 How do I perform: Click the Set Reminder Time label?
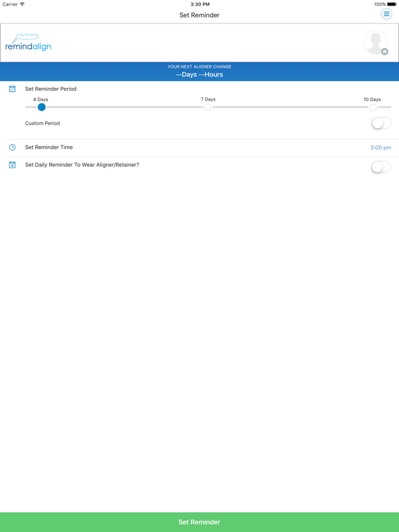pyautogui.click(x=49, y=148)
